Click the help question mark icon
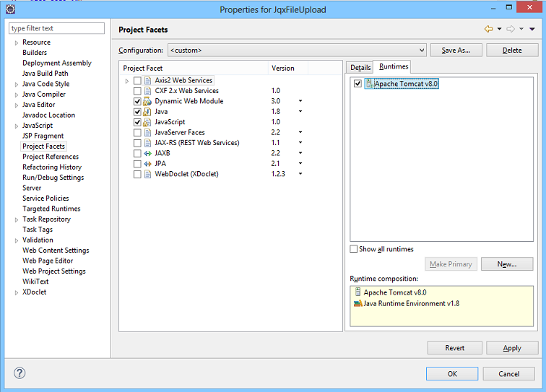This screenshot has width=546, height=392. click(19, 373)
